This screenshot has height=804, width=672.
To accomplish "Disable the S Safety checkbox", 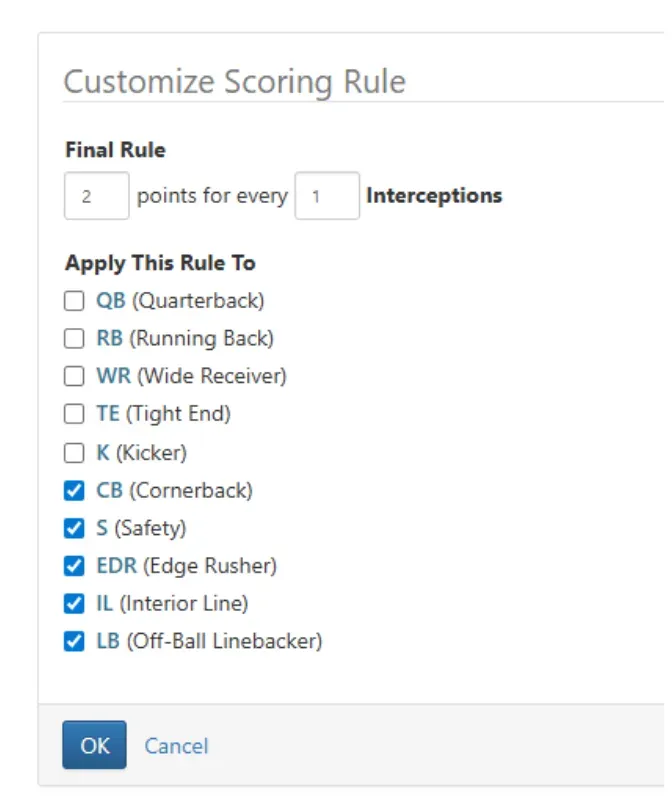I will coord(74,528).
